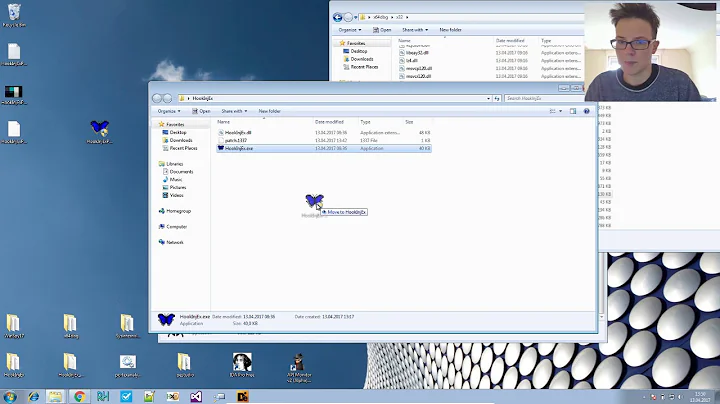The width and height of the screenshot is (720, 404).
Task: Click the x64dbg folder on the desktop
Action: tap(70, 326)
